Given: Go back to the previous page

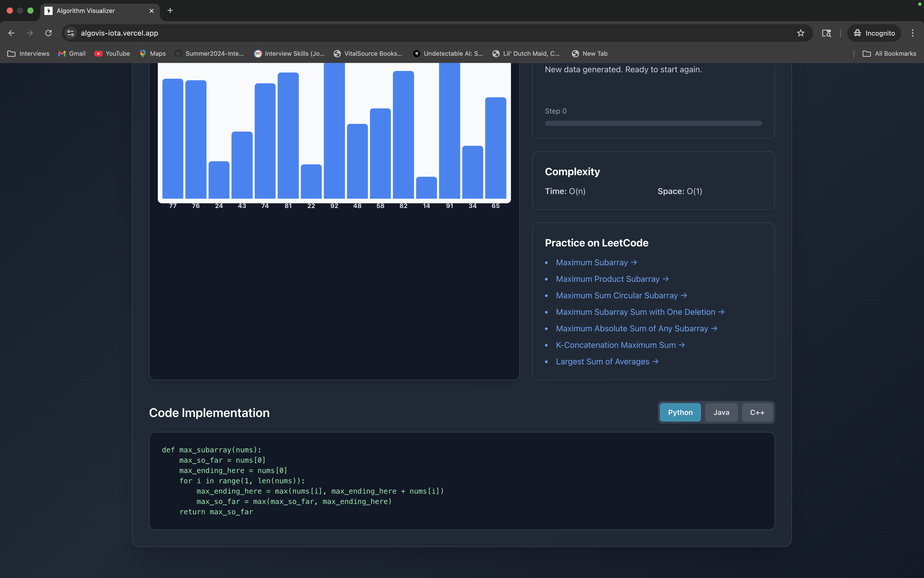Looking at the screenshot, I should [x=11, y=33].
